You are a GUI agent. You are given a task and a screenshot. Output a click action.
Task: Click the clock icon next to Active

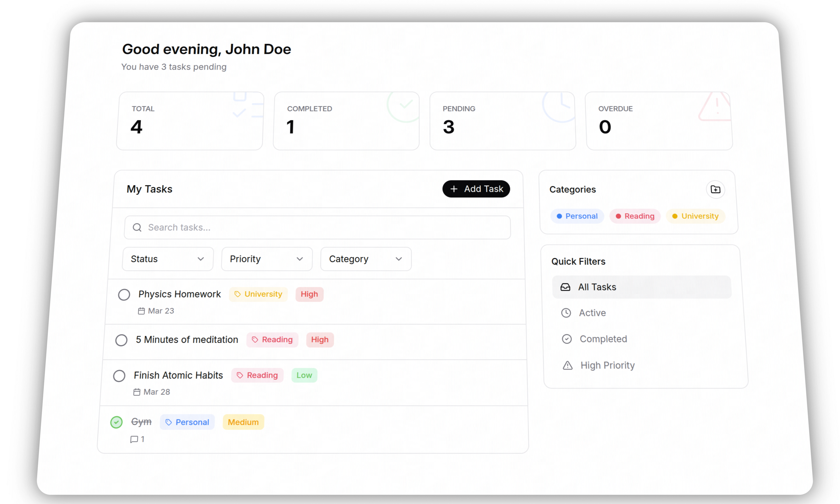566,313
